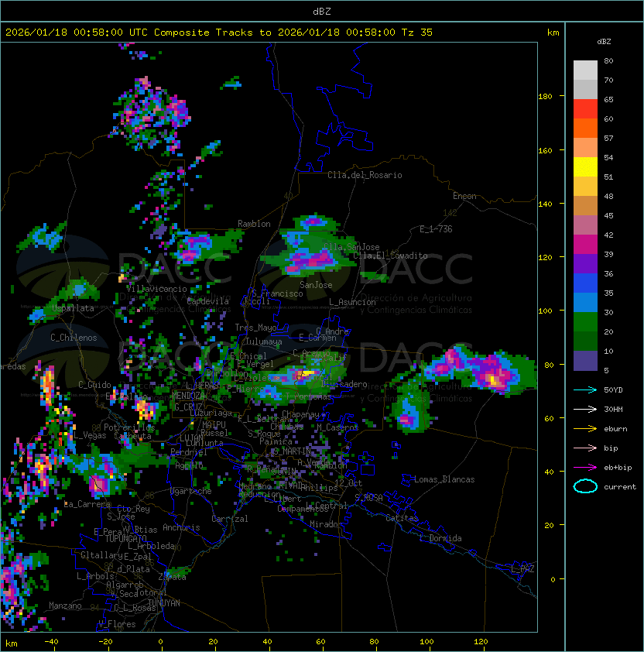Click the 'V_Flores' map label
Screen dimensions: 644x652
pos(117,625)
